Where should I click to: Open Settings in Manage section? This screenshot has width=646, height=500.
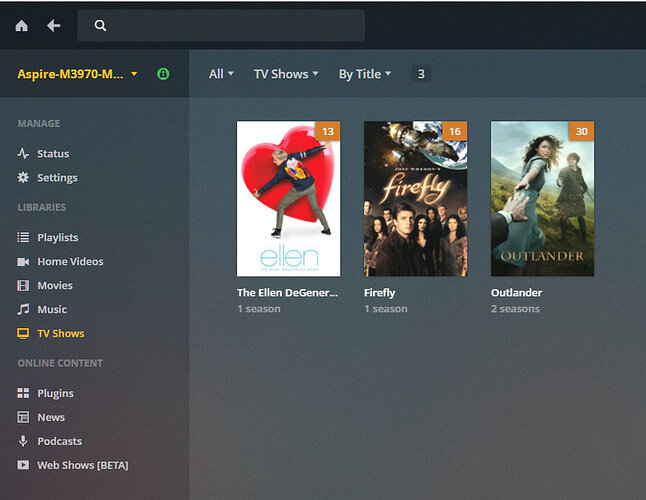coord(57,178)
